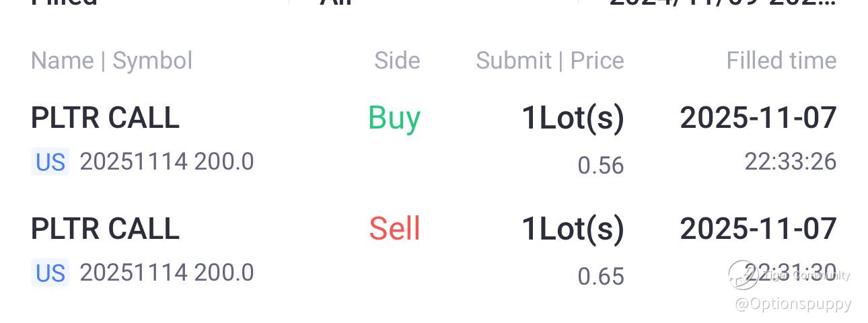Open the @Optionspuppy user handle
Image resolution: width=868 pixels, height=323 pixels.
point(793,303)
